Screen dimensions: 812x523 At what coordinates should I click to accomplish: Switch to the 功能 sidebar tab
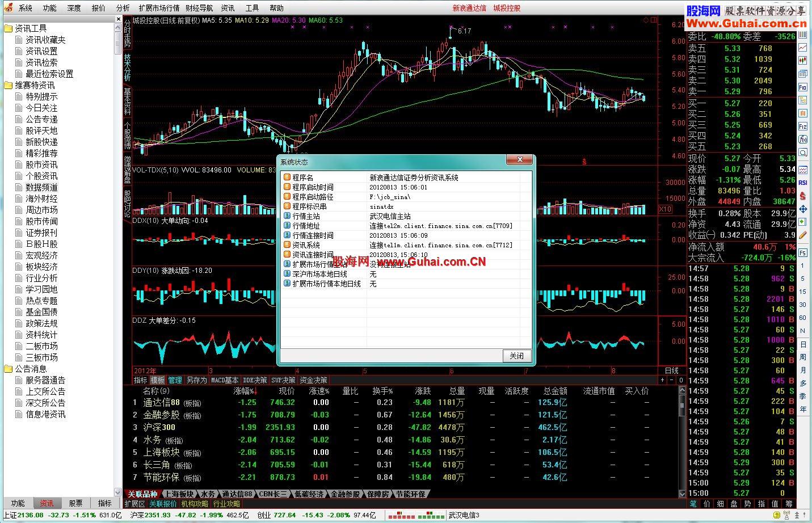[18, 503]
